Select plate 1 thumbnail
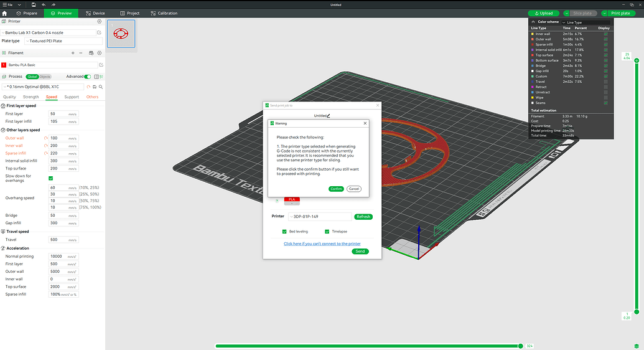The image size is (644, 350). [x=121, y=34]
